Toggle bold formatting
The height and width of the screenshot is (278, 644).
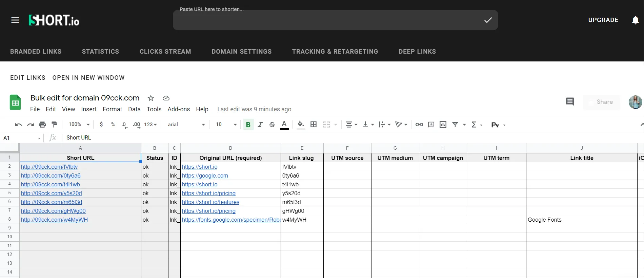pos(248,125)
